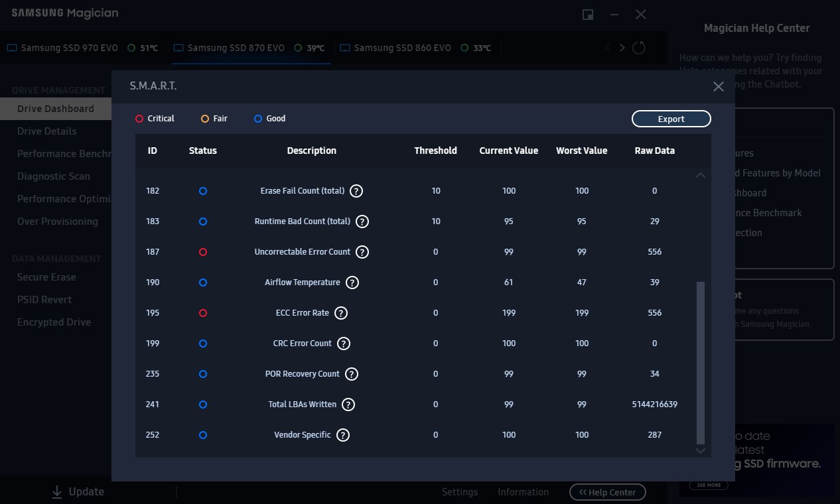Open Information
Viewport: 840px width, 504px height.
click(x=524, y=492)
